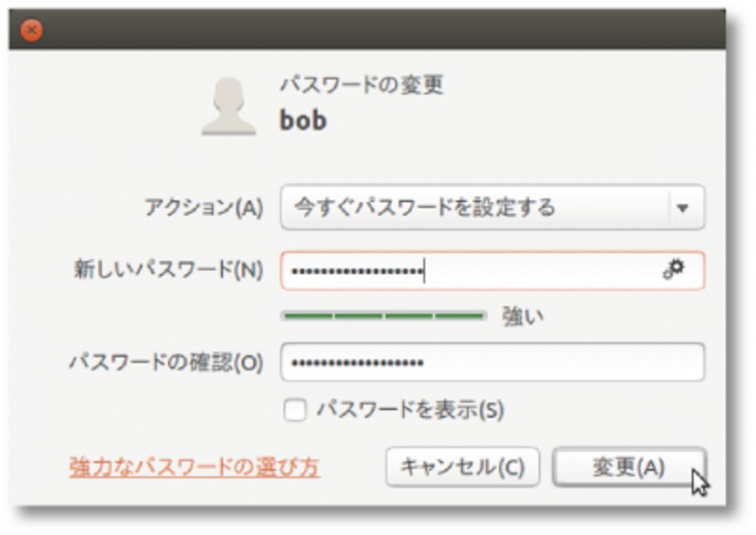Focus the 新しいパスワード(N) input field
756x535 pixels.
coord(492,270)
